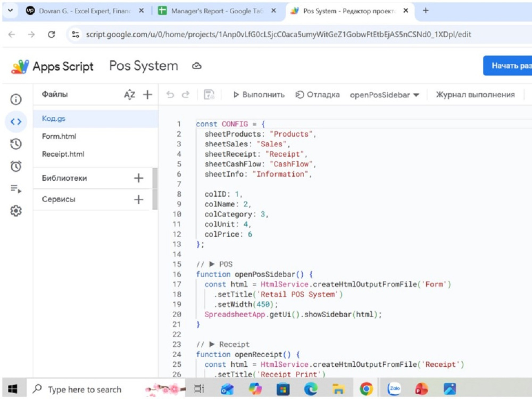This screenshot has height=399, width=532.
Task: Click the cloud save status icon
Action: tap(197, 66)
